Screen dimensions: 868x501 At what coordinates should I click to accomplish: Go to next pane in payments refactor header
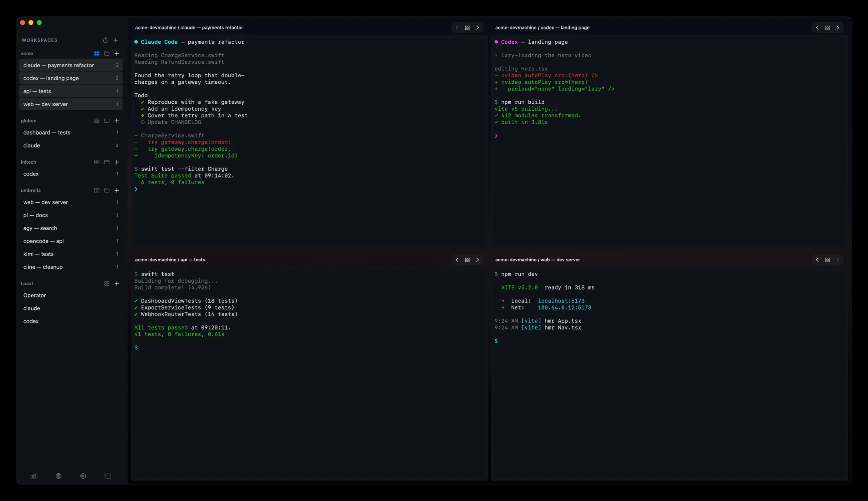478,28
